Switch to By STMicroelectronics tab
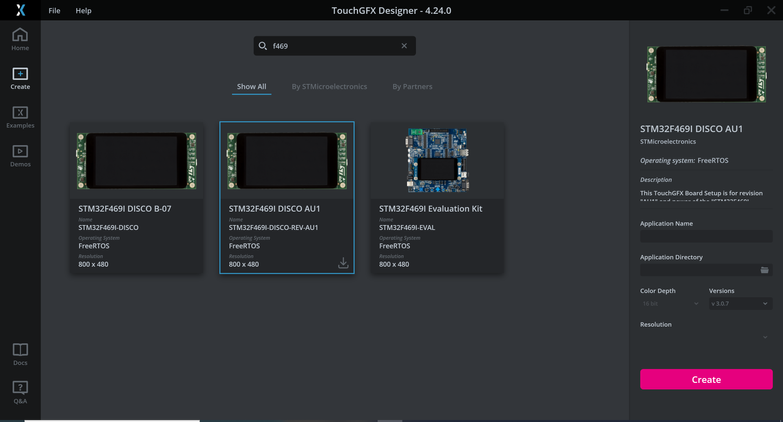 (329, 87)
